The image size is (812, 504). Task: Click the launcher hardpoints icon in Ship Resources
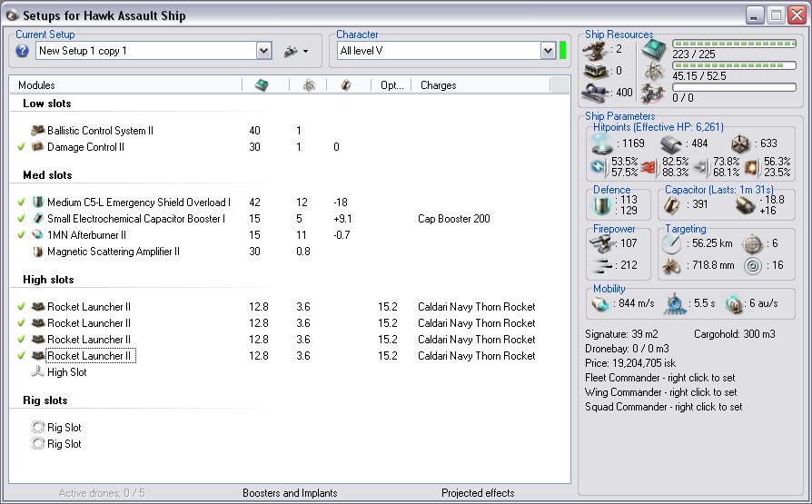[596, 71]
